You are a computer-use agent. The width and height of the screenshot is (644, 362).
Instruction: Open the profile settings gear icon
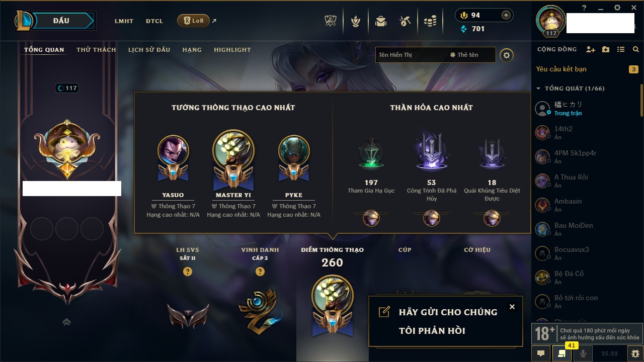coord(507,55)
